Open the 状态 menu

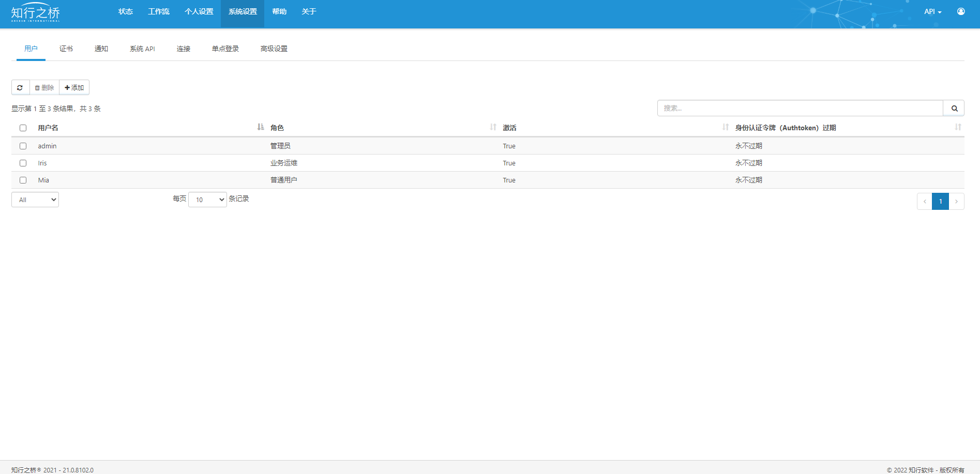126,11
